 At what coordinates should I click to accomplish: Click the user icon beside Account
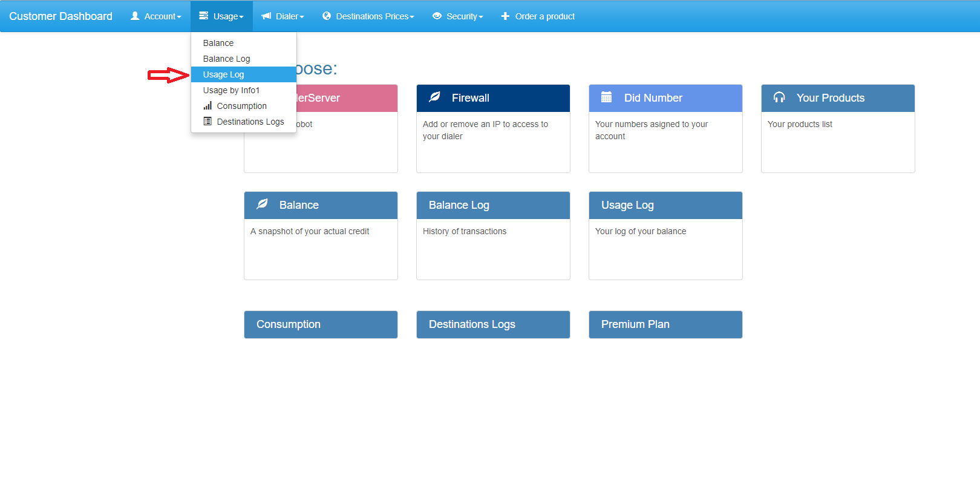135,16
